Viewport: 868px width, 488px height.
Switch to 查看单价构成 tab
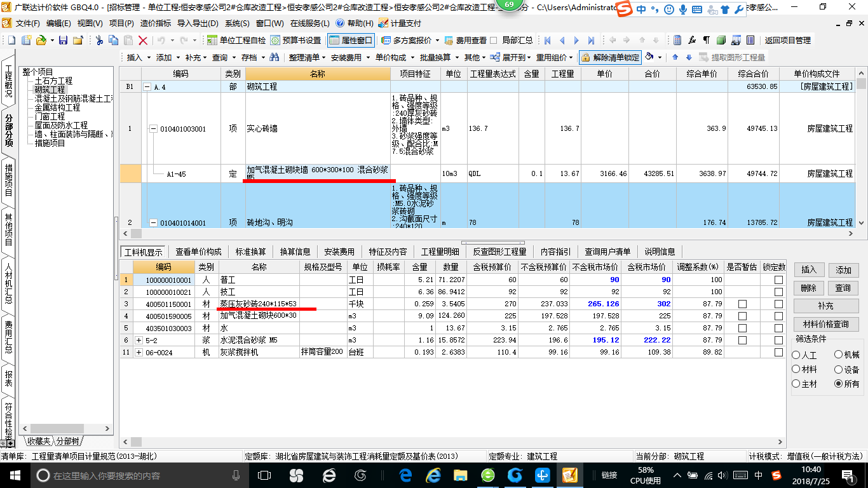tap(198, 252)
